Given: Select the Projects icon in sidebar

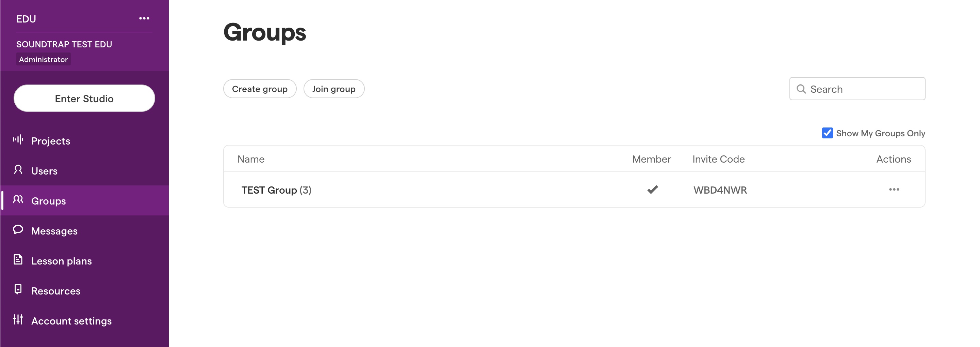Looking at the screenshot, I should 18,140.
